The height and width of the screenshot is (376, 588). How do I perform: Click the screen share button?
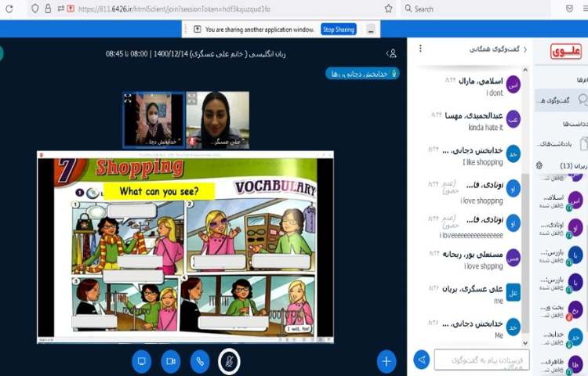pos(142,361)
